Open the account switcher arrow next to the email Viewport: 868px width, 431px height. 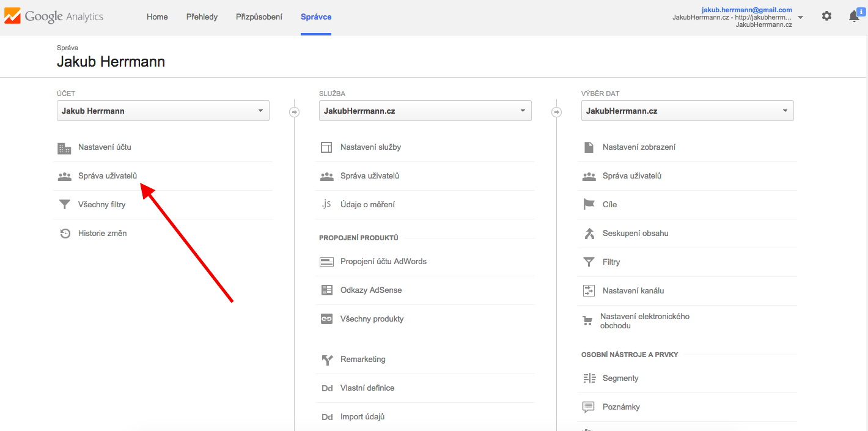click(x=801, y=17)
